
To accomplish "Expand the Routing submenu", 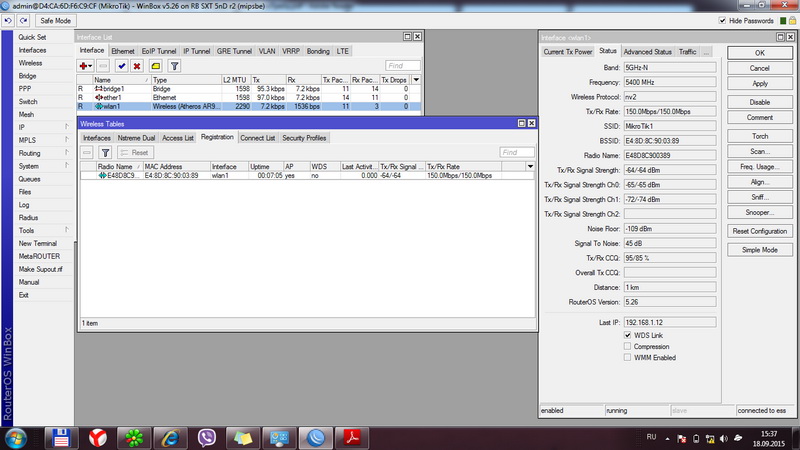I will point(67,153).
